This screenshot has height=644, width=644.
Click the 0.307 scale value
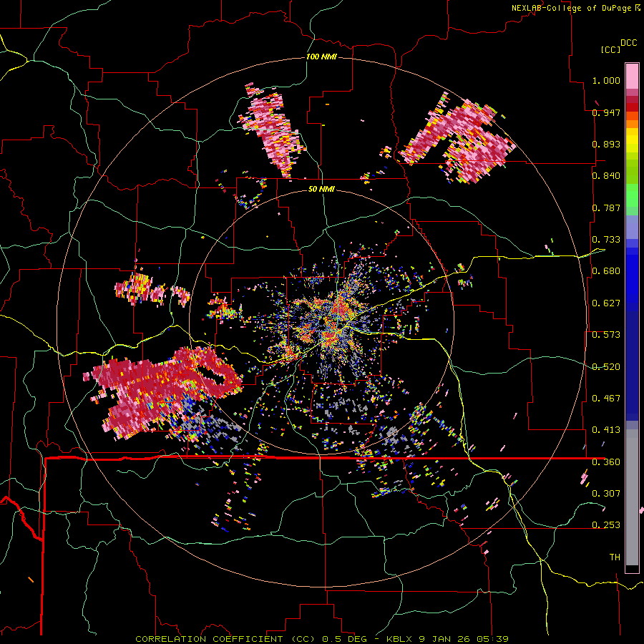click(606, 494)
